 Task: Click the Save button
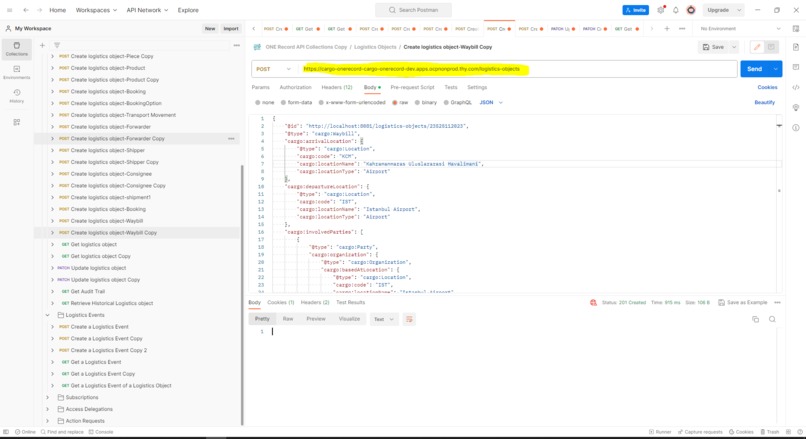(x=713, y=47)
